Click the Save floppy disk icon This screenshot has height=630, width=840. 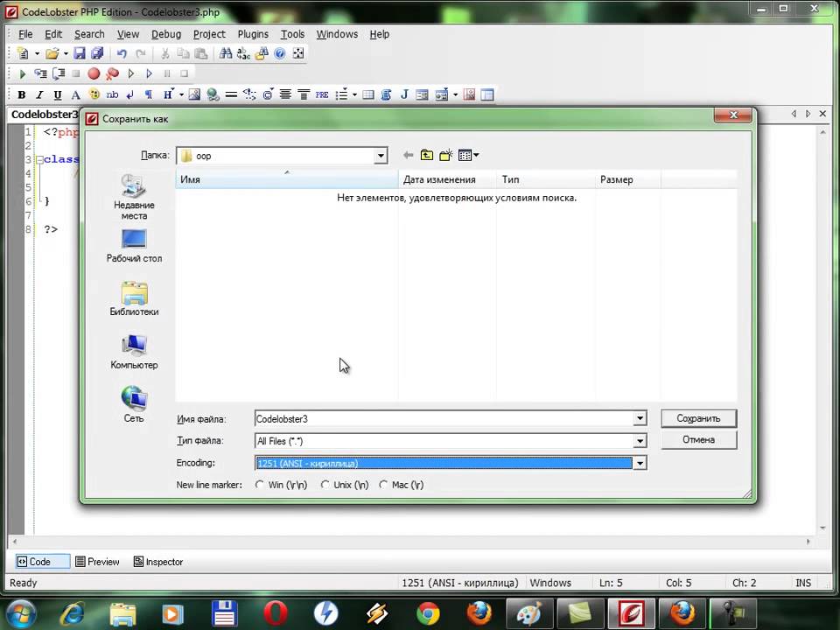coord(80,53)
